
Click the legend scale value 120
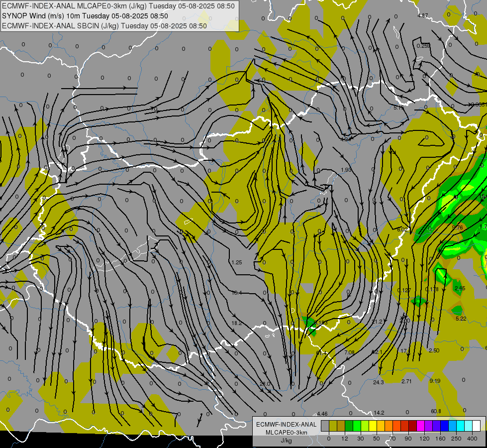[x=424, y=439]
